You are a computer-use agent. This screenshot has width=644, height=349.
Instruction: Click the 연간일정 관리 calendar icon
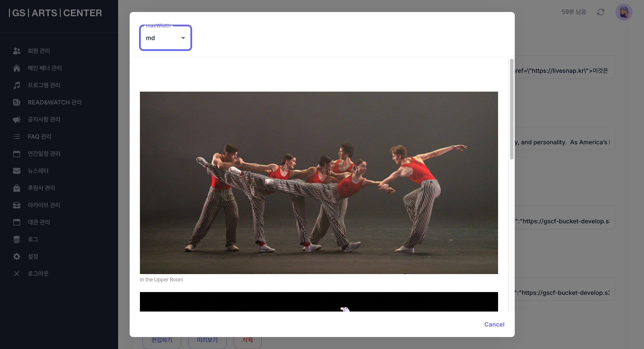(16, 154)
